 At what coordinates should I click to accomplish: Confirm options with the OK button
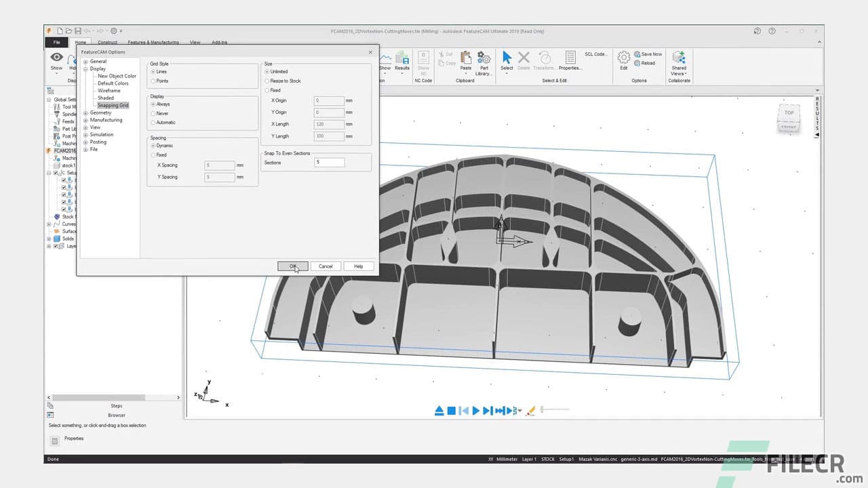click(292, 266)
